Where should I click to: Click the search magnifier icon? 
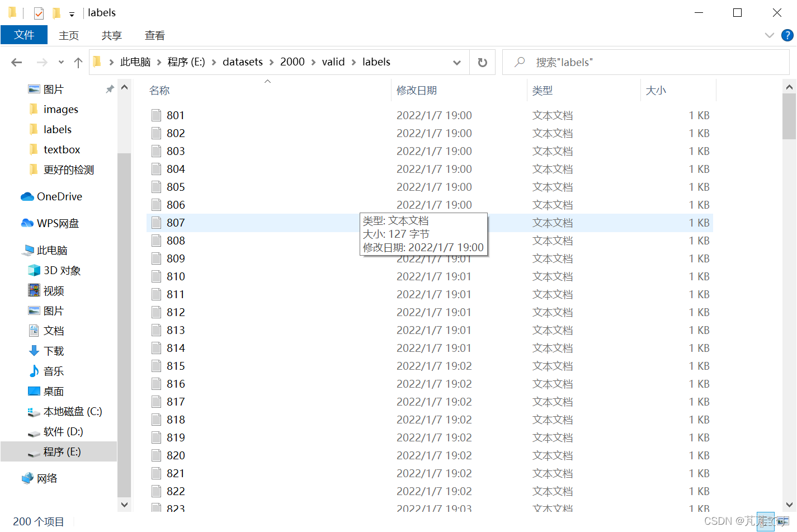[x=520, y=62]
